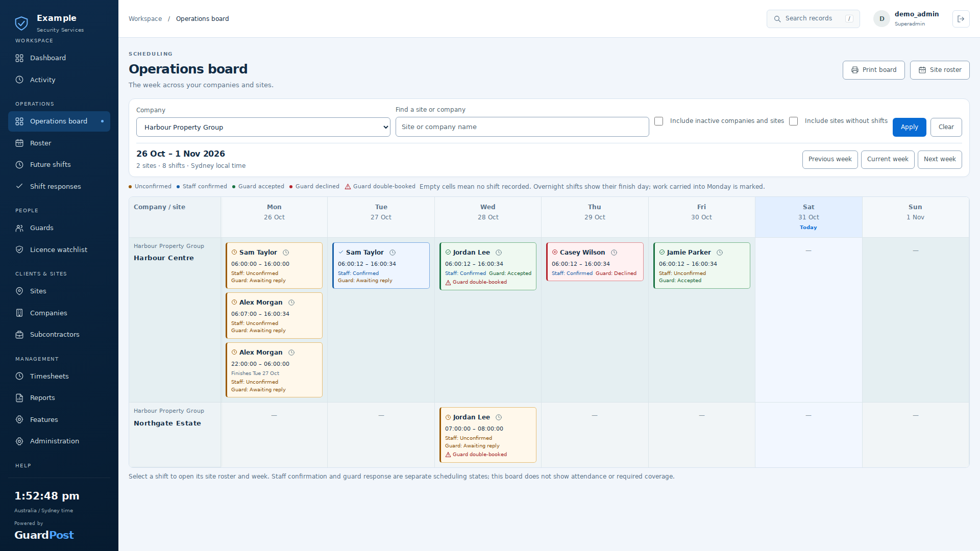The image size is (980, 551).
Task: Click the Site or company name field
Action: 522,127
